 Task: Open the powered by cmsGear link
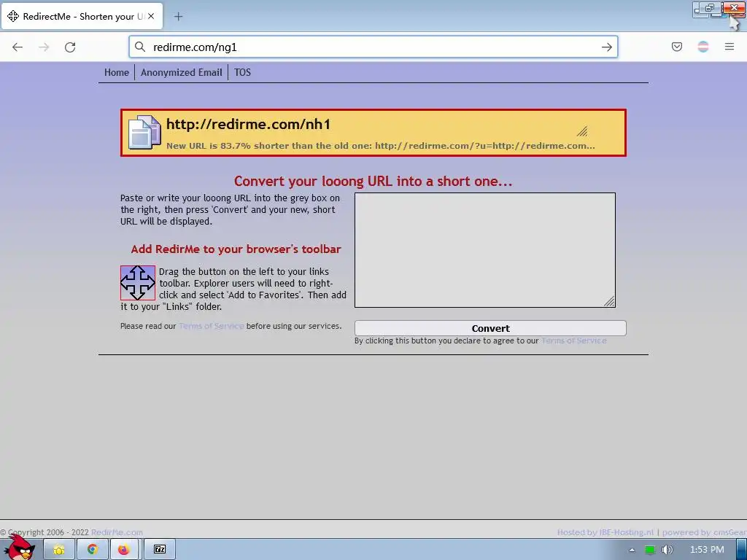[x=704, y=532]
